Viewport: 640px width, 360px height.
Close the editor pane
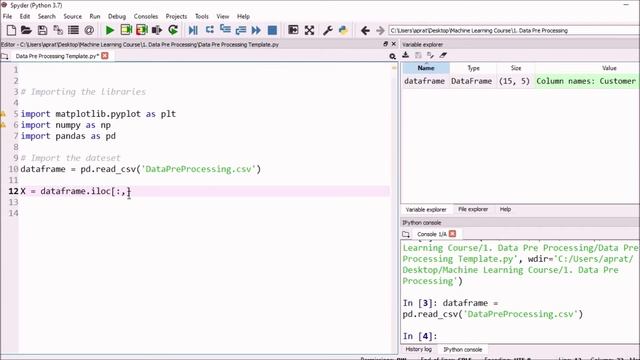click(393, 44)
